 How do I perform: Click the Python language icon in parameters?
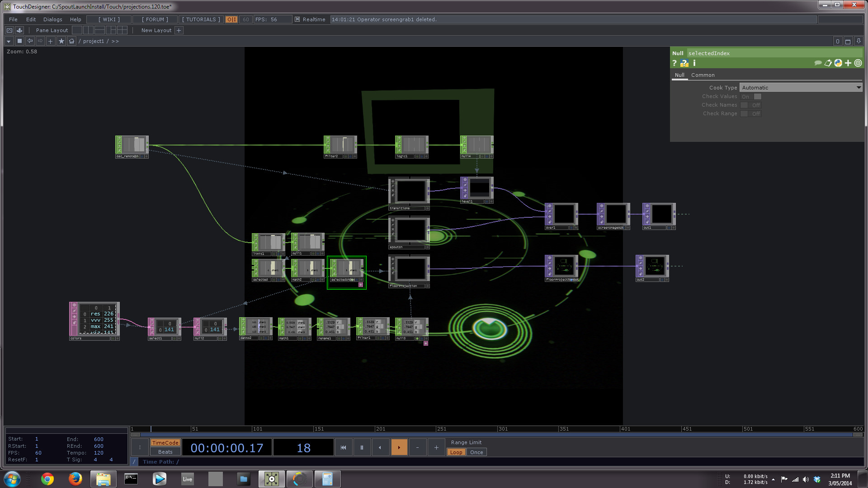(838, 63)
